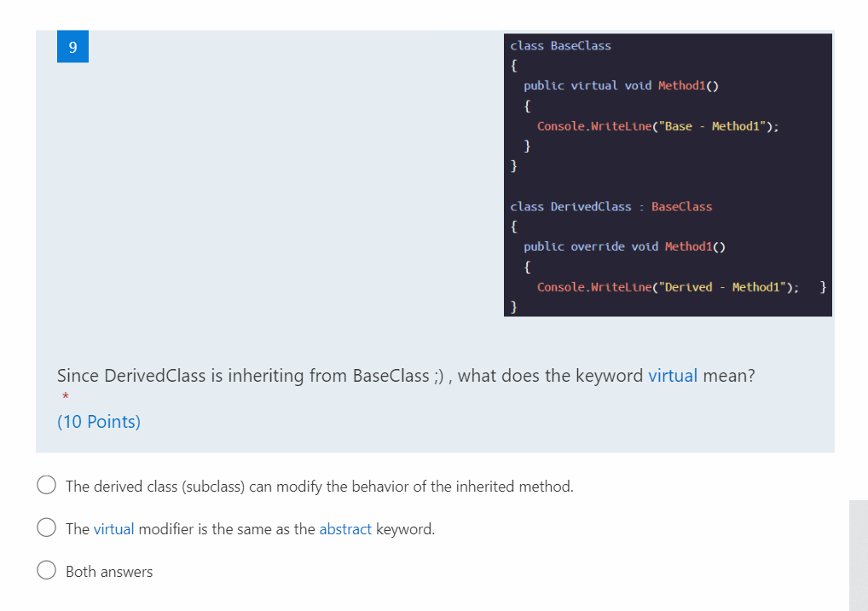Image resolution: width=868 pixels, height=611 pixels.
Task: Select the first radio button answer option
Action: tap(46, 484)
